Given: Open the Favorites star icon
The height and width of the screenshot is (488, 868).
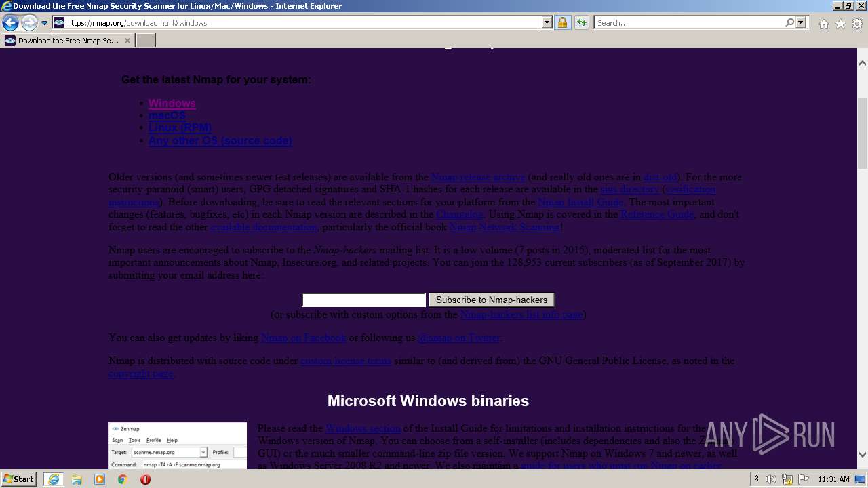Looking at the screenshot, I should coord(840,24).
